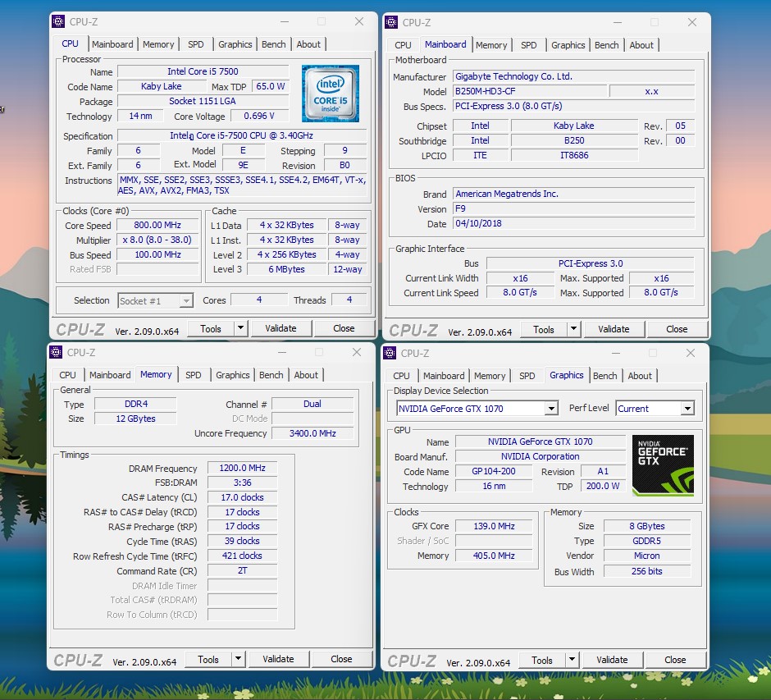This screenshot has height=700, width=771.
Task: Click the NVIDIA GeForce GTX logo
Action: (x=663, y=465)
